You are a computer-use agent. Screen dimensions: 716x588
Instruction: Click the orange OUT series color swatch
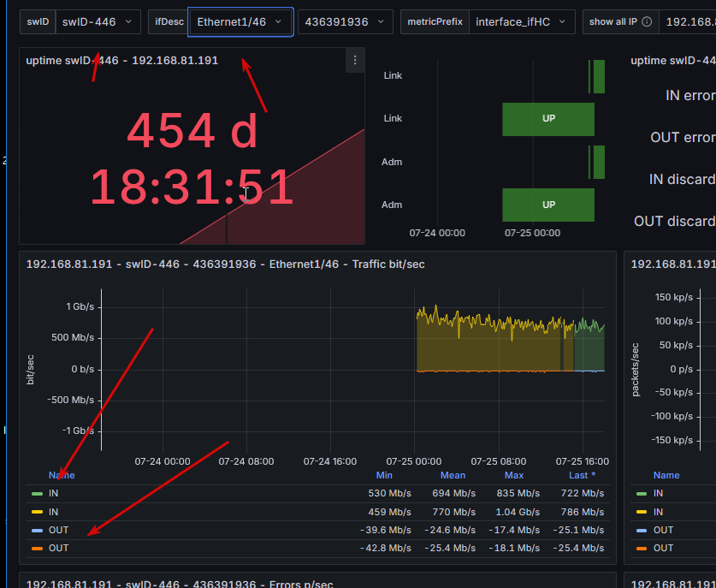(37, 549)
